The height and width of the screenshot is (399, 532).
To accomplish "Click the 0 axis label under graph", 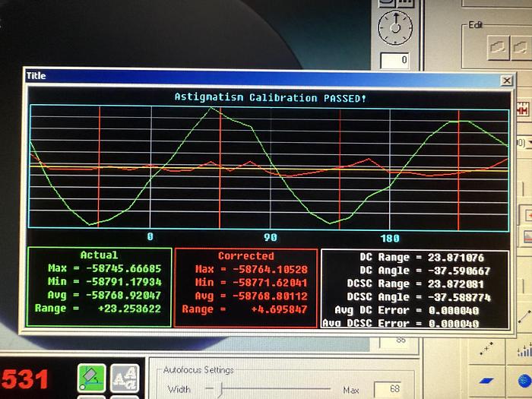I will (150, 236).
